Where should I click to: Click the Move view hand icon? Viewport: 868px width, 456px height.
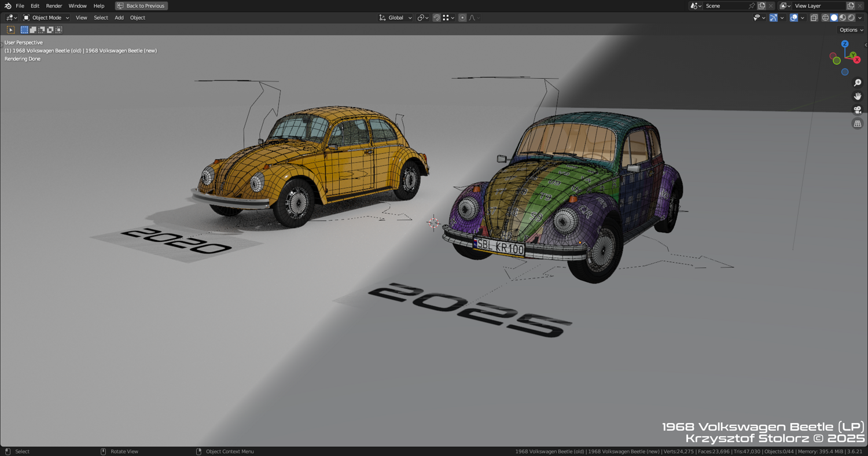click(x=858, y=96)
